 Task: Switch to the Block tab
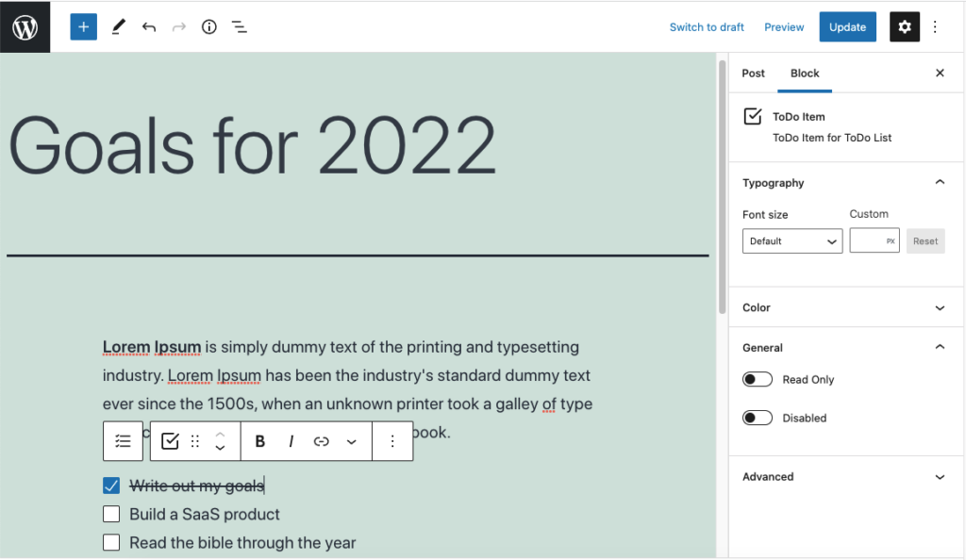point(805,74)
